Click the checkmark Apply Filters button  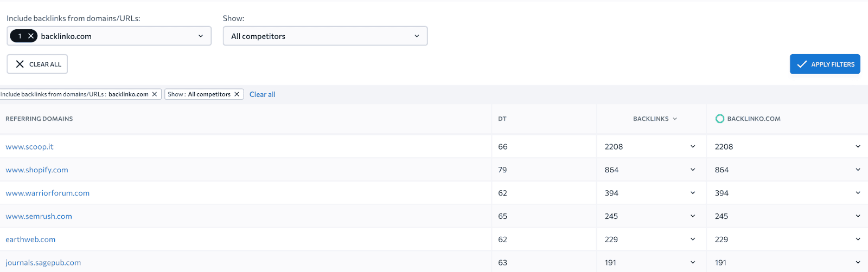pos(825,64)
